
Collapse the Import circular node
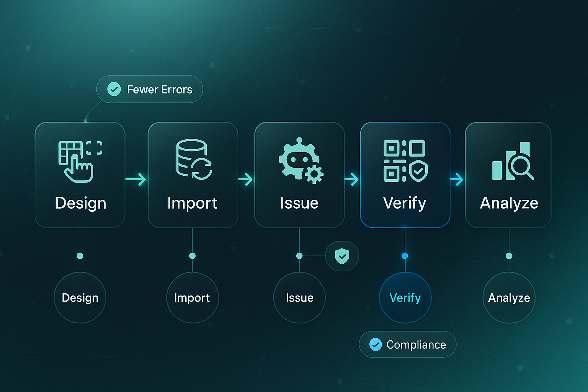coord(193,297)
